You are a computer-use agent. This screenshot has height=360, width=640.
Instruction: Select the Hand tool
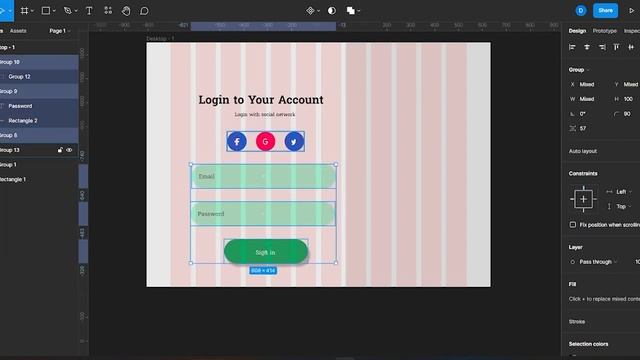[126, 11]
